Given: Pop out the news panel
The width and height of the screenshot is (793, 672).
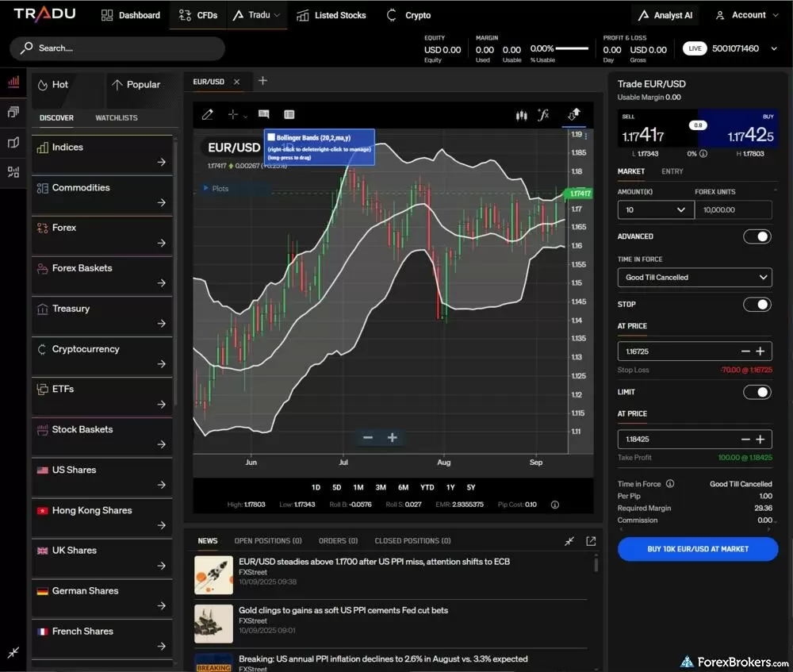Looking at the screenshot, I should tap(591, 541).
